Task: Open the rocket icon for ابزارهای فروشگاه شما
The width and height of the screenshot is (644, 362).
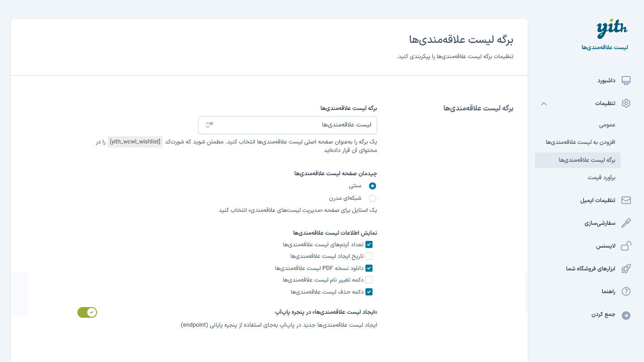Action: pos(626,269)
